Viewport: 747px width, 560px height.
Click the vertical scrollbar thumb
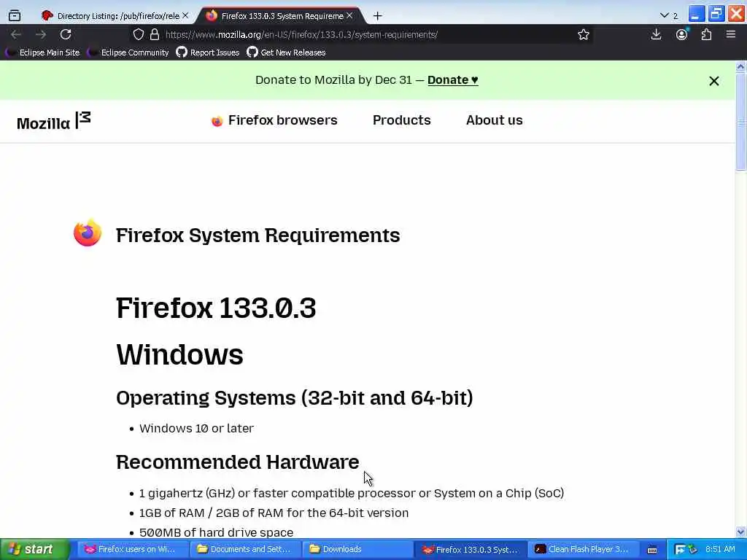pyautogui.click(x=740, y=122)
